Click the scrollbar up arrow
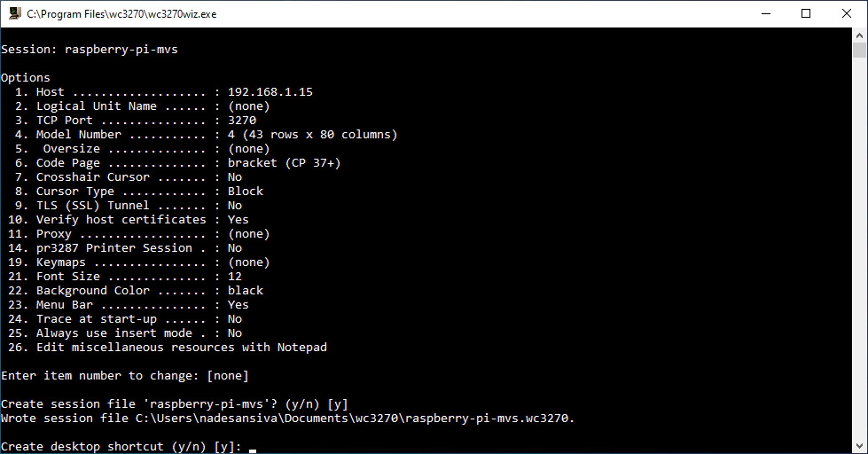Image resolution: width=868 pixels, height=454 pixels. pos(859,35)
